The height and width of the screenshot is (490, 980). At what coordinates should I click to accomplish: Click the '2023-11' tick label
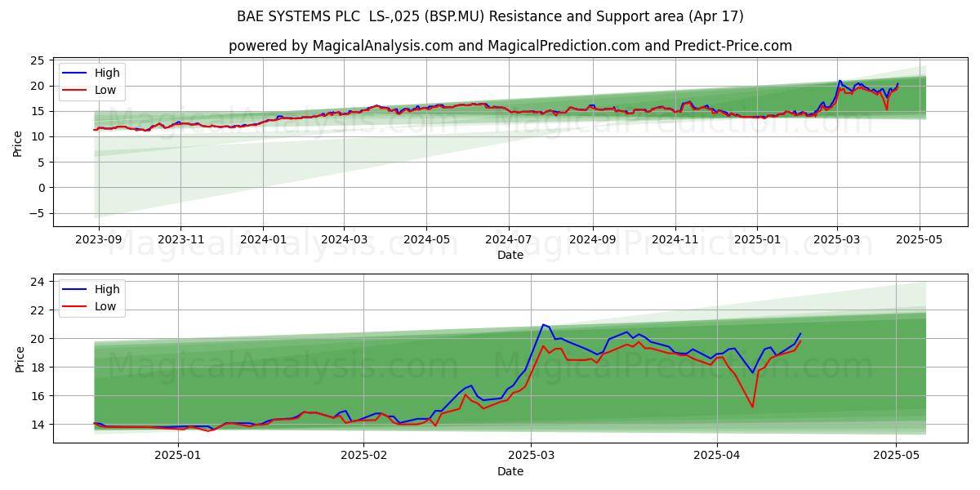point(180,240)
